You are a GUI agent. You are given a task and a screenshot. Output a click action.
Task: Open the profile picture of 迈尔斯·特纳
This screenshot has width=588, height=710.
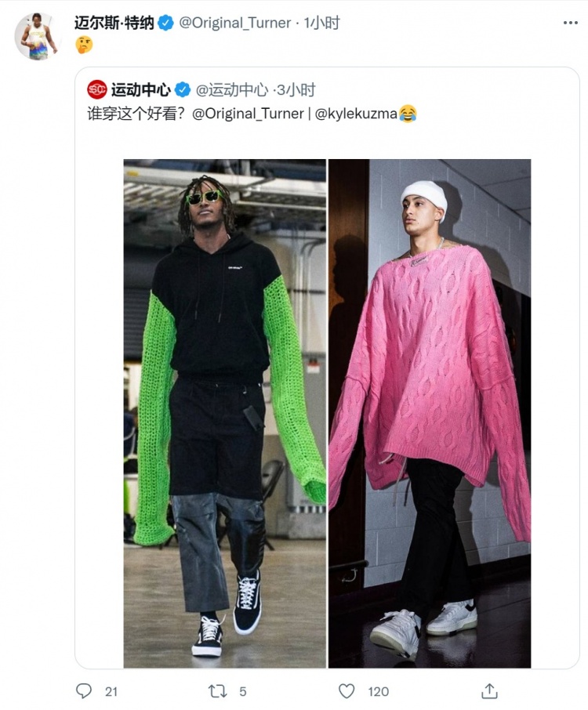(38, 36)
